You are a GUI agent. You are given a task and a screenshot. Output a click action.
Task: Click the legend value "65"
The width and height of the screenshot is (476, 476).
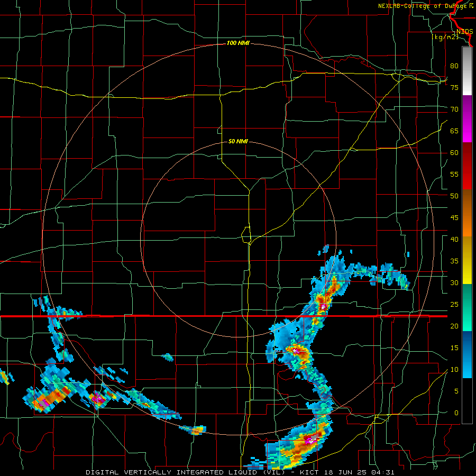pos(454,131)
